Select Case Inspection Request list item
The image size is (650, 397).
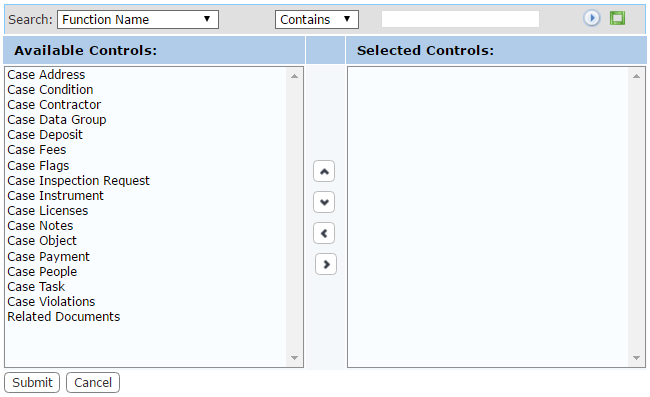[78, 181]
